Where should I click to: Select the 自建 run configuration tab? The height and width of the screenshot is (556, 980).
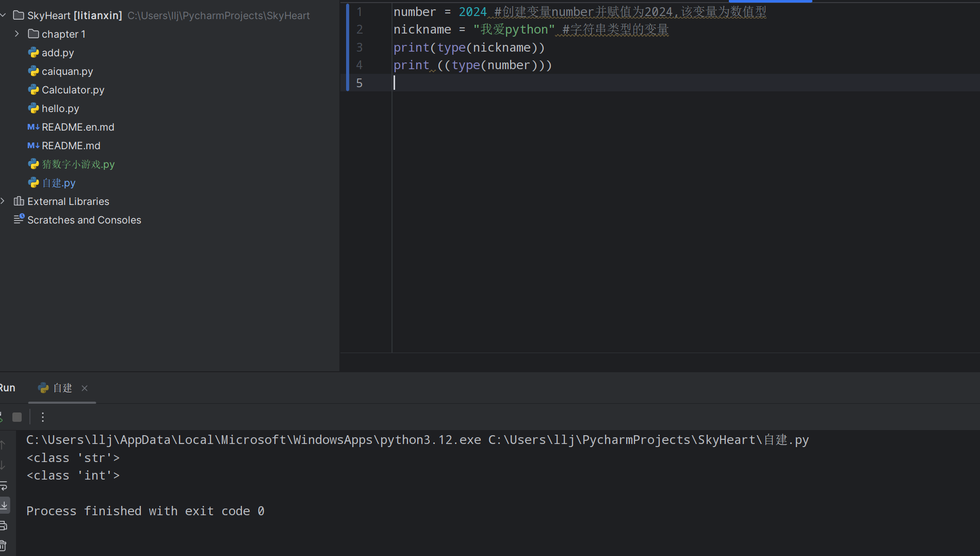click(x=62, y=388)
